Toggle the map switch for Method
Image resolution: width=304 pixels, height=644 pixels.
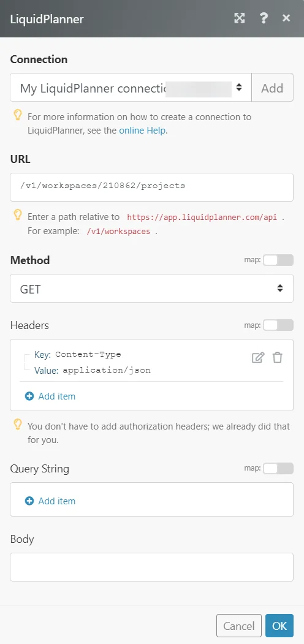pos(278,260)
